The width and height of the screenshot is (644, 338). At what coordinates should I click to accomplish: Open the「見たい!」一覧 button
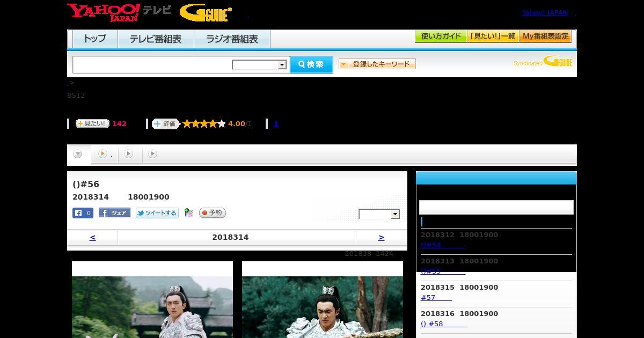click(x=493, y=36)
